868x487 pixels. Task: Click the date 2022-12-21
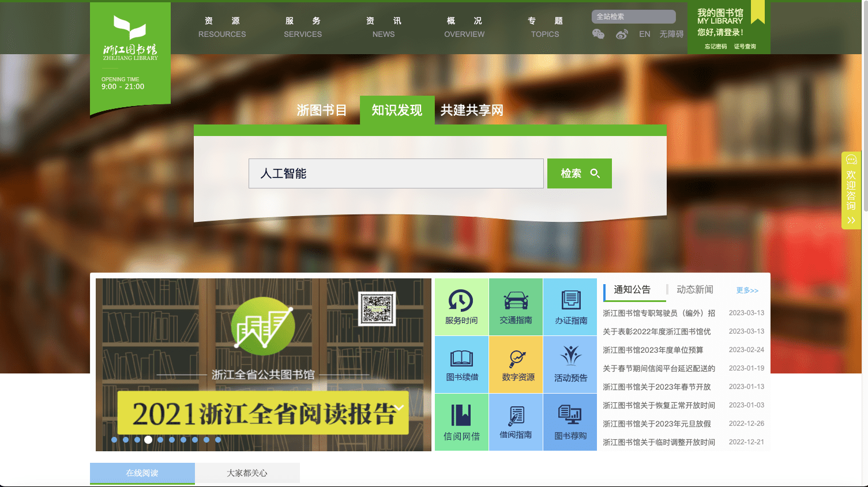coord(746,442)
